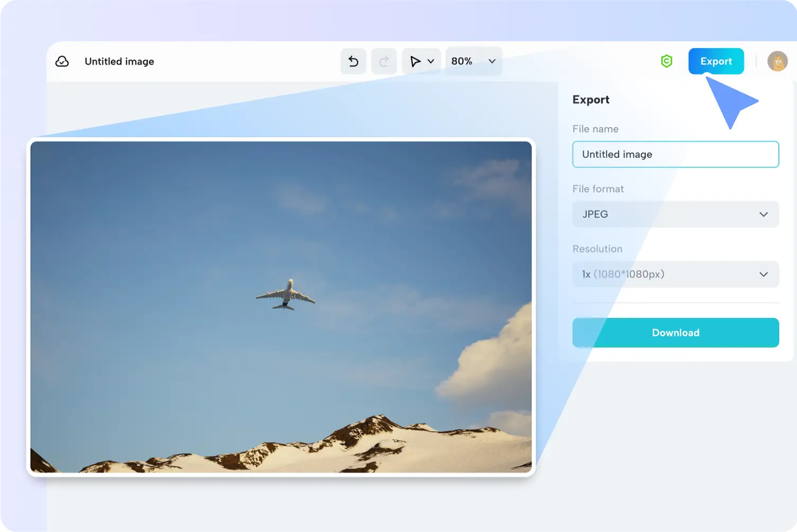Click inside the File name input field
This screenshot has height=532, width=797.
pyautogui.click(x=675, y=154)
